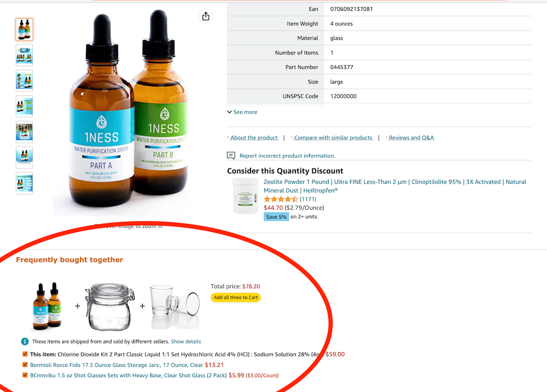Open the glass storage jar product image

[110, 306]
